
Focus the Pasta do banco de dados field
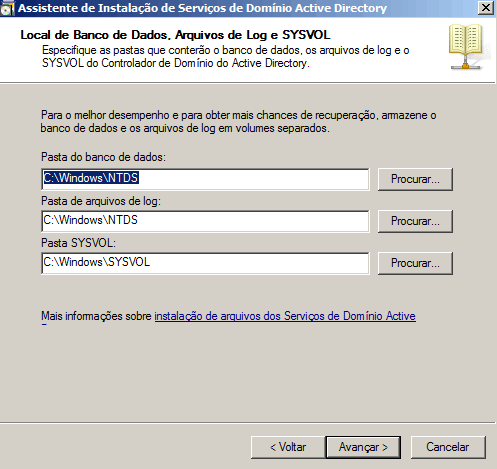(205, 179)
